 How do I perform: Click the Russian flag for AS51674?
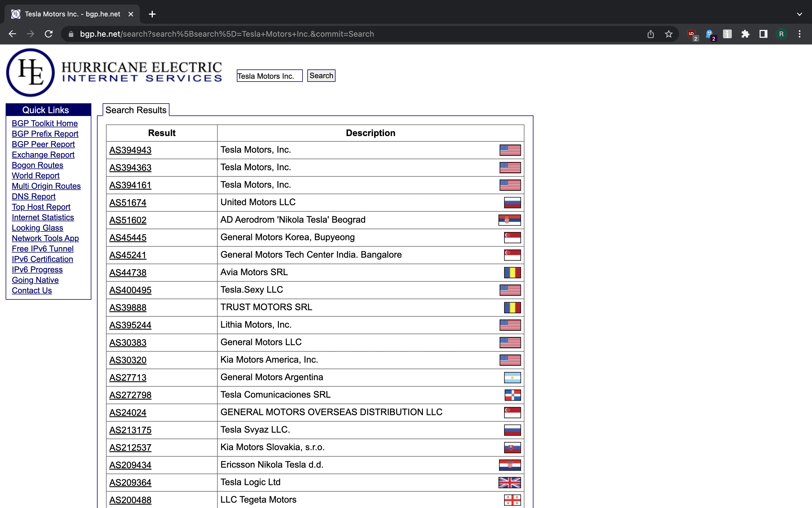512,203
